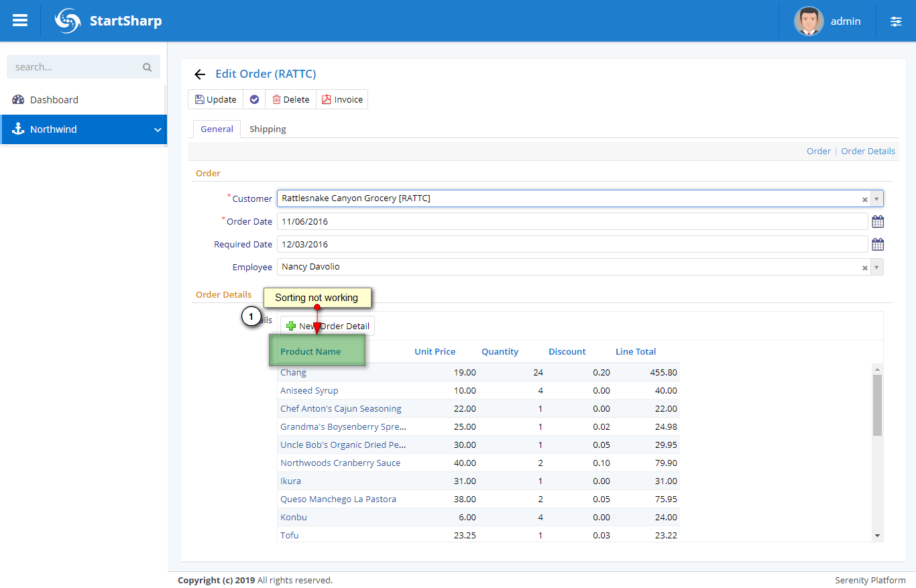Clear the Customer selection
The image size is (916, 588).
(864, 199)
